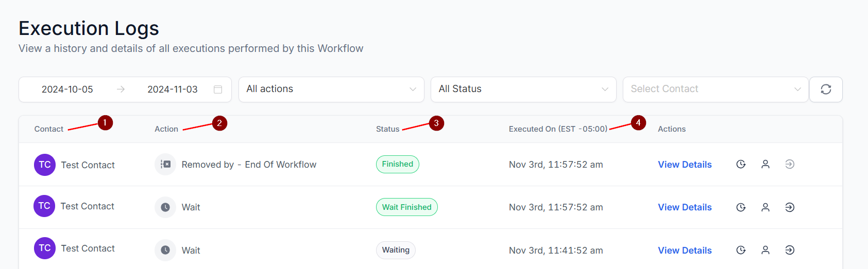
Task: Click start date 2024-10-05 field
Action: [x=67, y=89]
